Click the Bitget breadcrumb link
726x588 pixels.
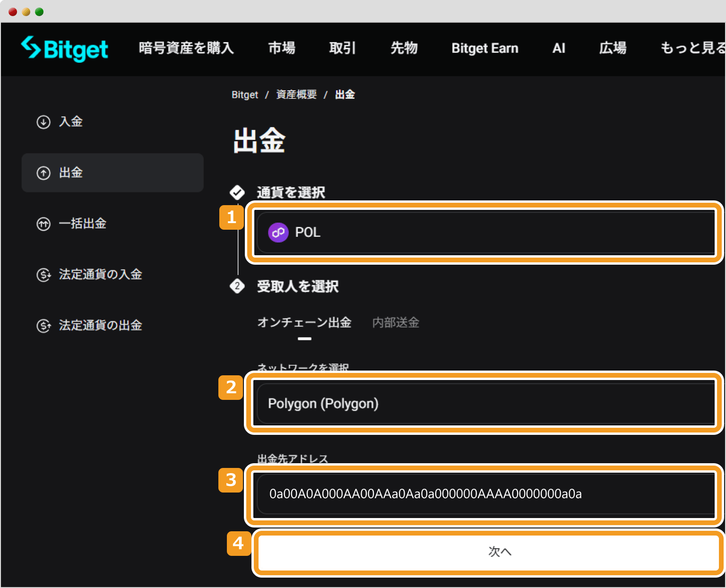point(245,95)
